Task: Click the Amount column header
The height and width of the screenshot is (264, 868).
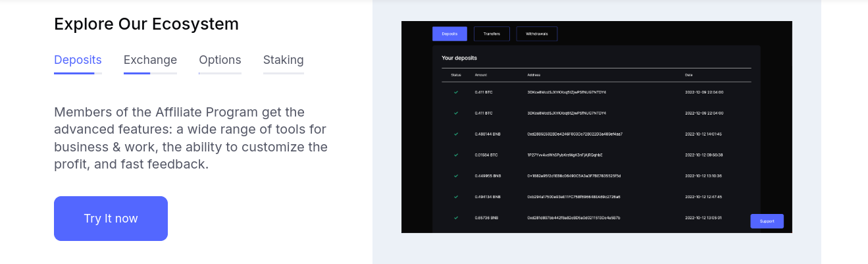Action: 481,75
